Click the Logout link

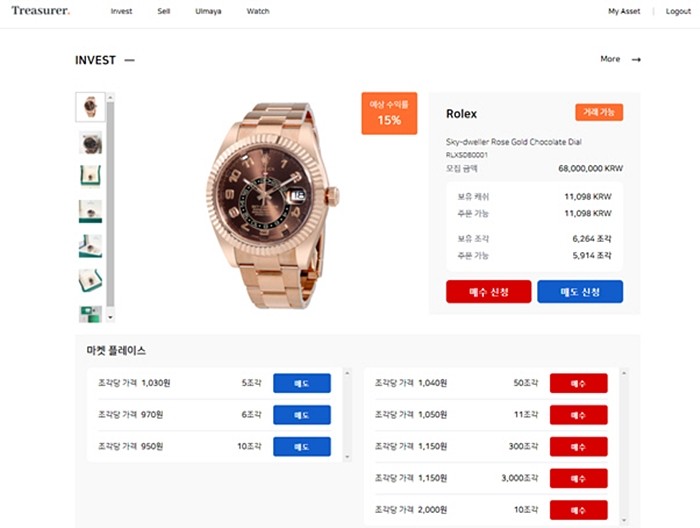[678, 11]
